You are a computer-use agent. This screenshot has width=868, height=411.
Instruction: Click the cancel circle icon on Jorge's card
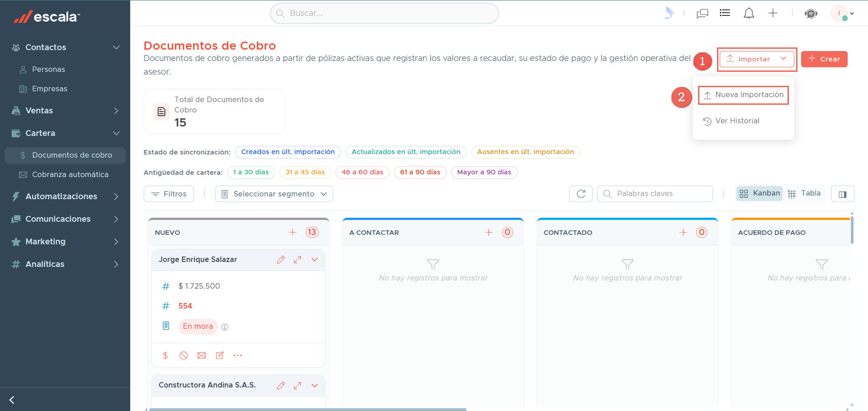point(184,355)
